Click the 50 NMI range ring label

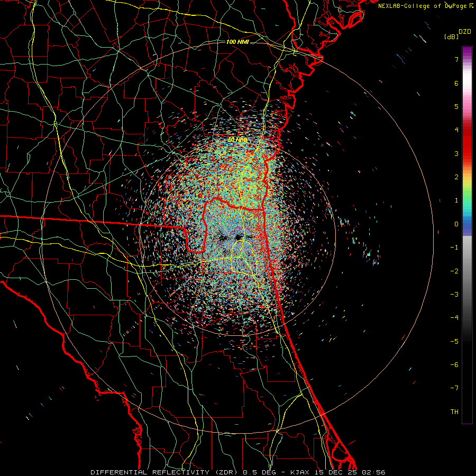pos(237,140)
